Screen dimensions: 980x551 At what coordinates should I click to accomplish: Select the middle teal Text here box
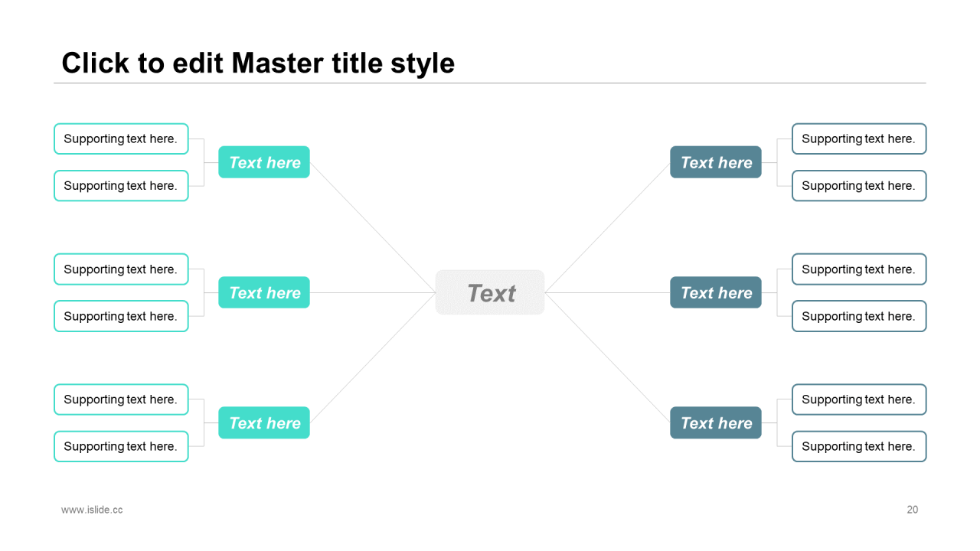(x=264, y=292)
